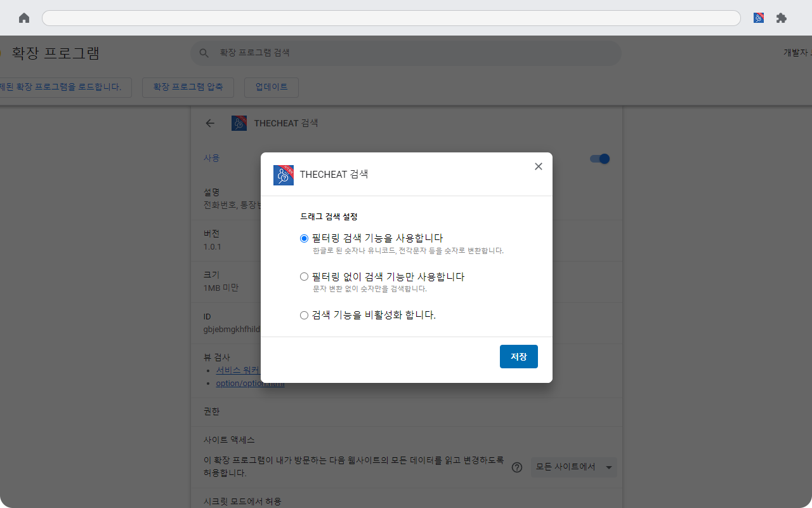Click the 업데이트 button
812x508 pixels.
[x=272, y=88]
